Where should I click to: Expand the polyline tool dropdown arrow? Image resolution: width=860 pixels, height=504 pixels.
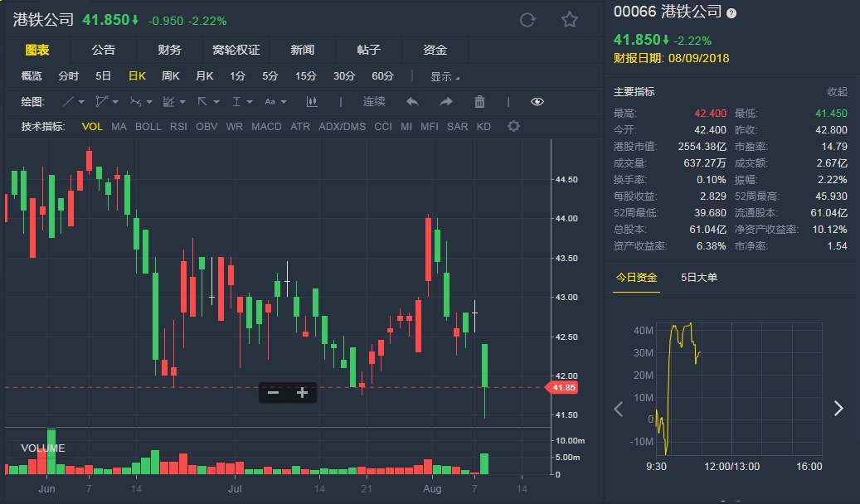(x=115, y=102)
